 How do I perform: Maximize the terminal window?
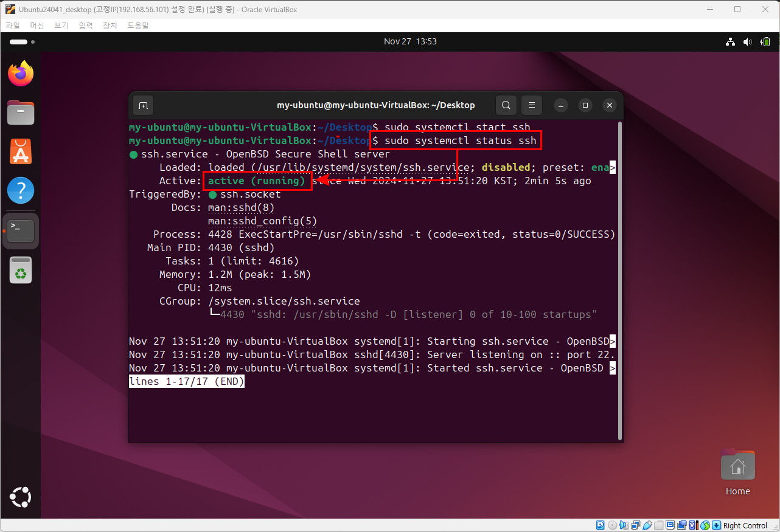[585, 105]
